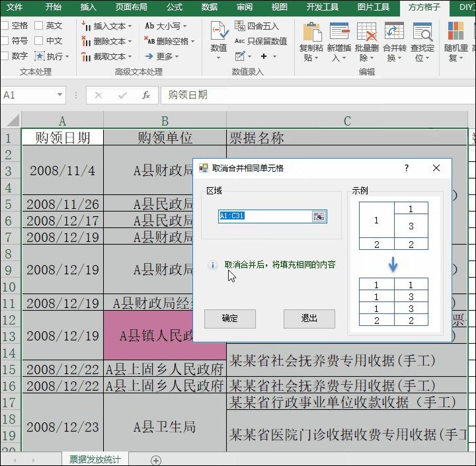
Task: Click the 四舍五入 rounding icon
Action: (x=240, y=26)
